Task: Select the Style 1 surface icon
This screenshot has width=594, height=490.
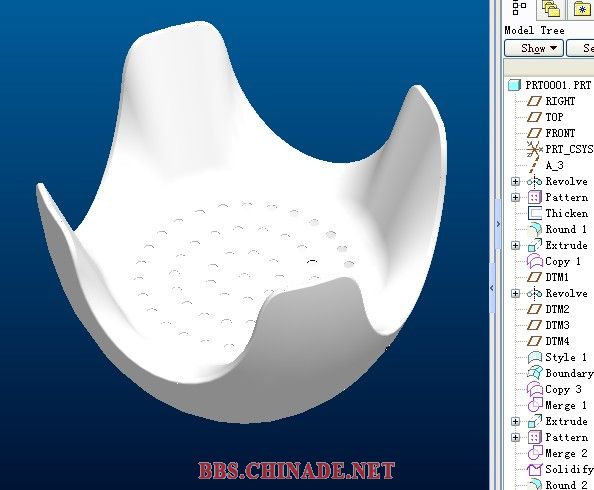Action: coord(535,357)
